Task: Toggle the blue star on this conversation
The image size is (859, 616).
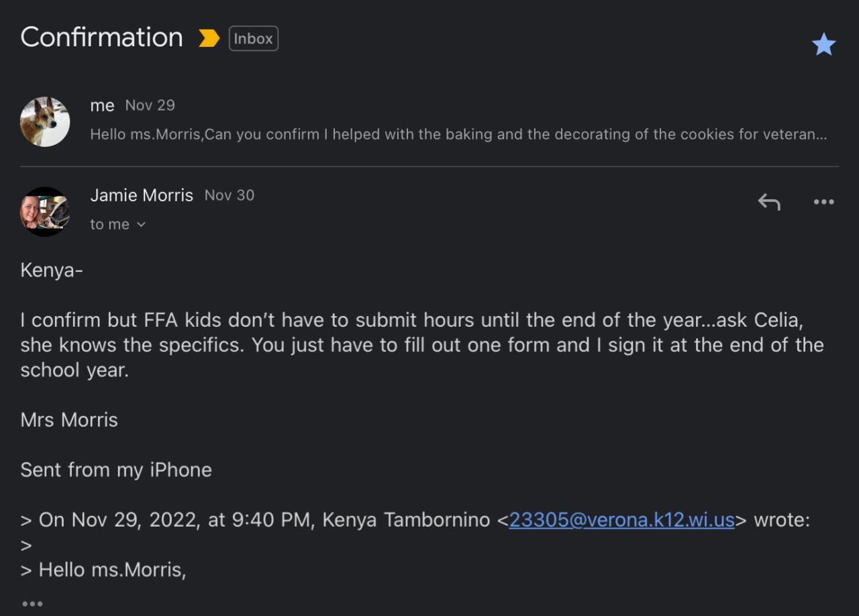Action: [x=823, y=44]
